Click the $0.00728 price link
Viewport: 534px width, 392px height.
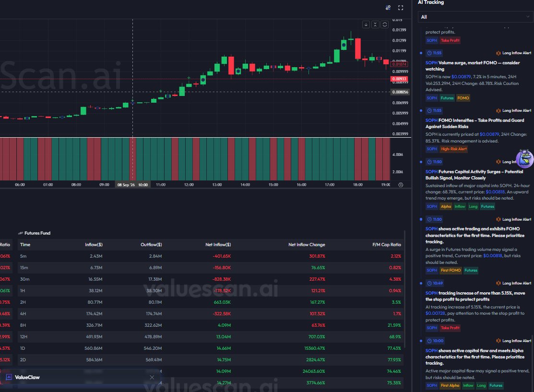coord(435,313)
